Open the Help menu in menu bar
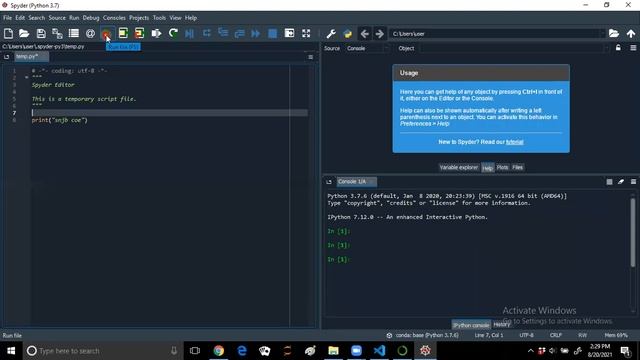Image resolution: width=640 pixels, height=360 pixels. (x=191, y=18)
